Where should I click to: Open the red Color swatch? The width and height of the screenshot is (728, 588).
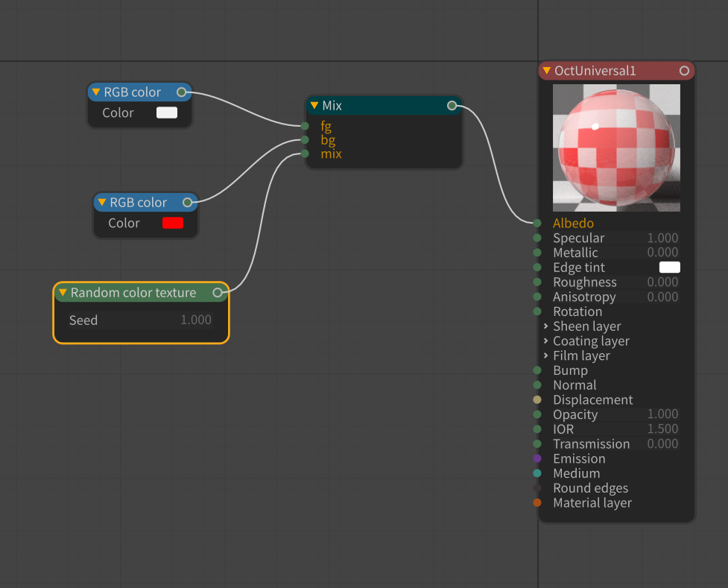[x=173, y=223]
